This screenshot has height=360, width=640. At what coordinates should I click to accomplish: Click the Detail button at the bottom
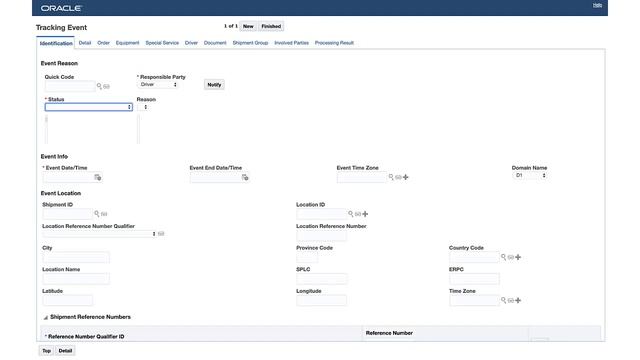[x=65, y=351]
